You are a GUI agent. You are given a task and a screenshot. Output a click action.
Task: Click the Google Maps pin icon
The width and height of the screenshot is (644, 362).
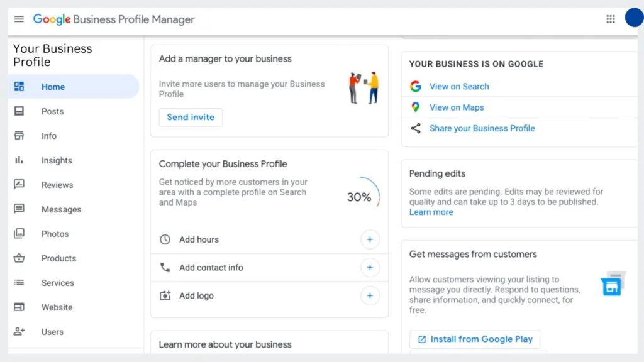tap(415, 107)
